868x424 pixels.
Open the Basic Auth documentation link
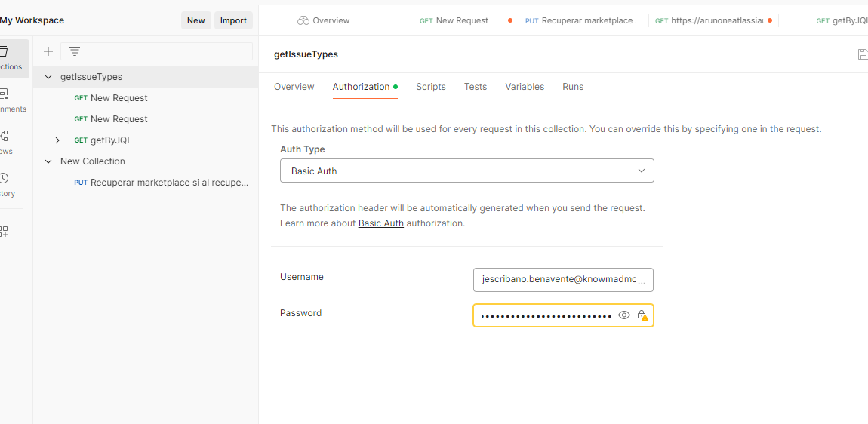[x=381, y=223]
